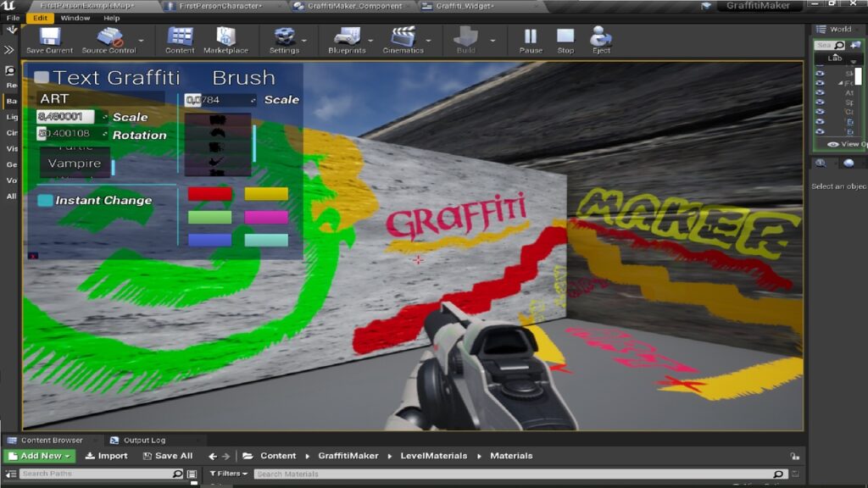
Task: Open the Content toolbar icon
Action: pyautogui.click(x=180, y=37)
